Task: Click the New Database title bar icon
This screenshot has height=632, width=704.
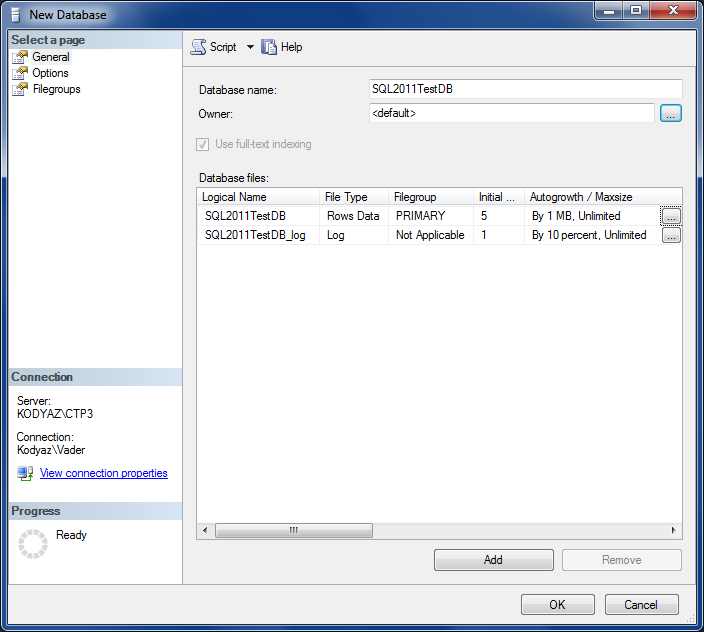Action: click(x=16, y=15)
